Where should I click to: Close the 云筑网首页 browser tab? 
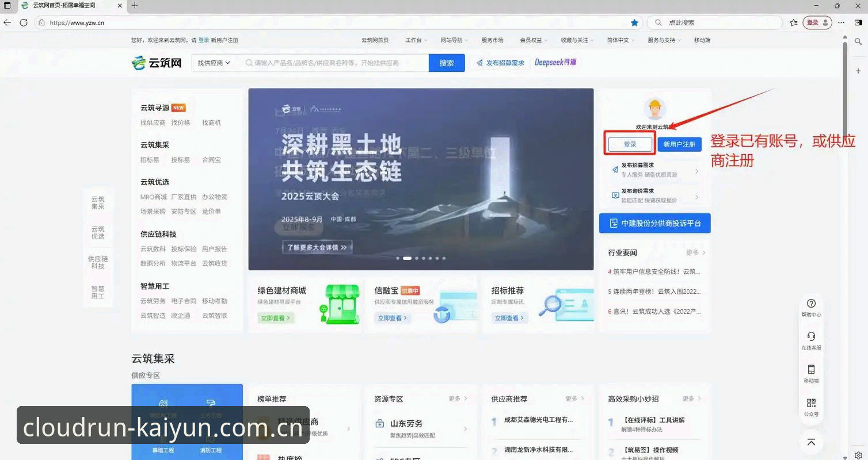120,5
